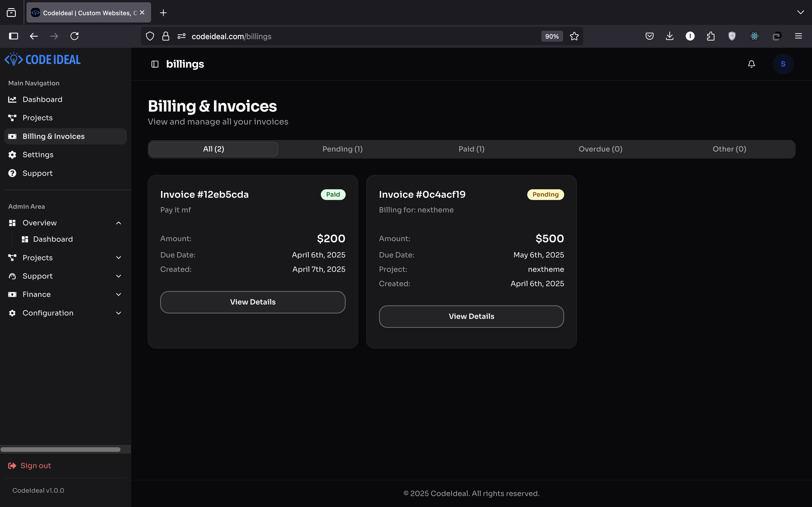Click the Save to Pocket icon
The height and width of the screenshot is (507, 812).
pyautogui.click(x=649, y=36)
